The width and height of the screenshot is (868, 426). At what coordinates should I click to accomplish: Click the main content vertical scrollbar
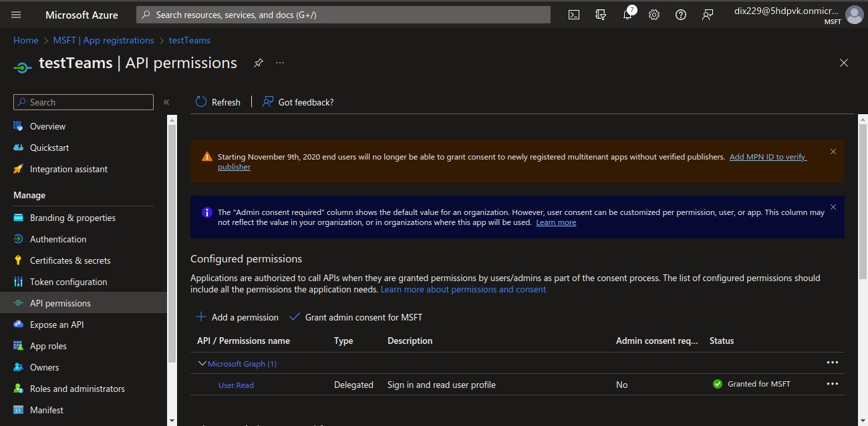pyautogui.click(x=862, y=200)
